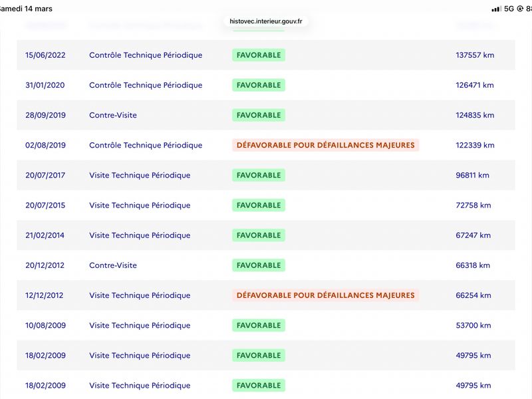Select the date 31/01/2020
The height and width of the screenshot is (399, 532).
pos(45,85)
